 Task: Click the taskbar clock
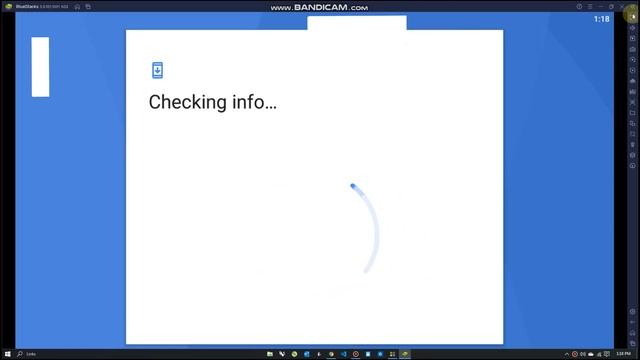click(x=623, y=354)
